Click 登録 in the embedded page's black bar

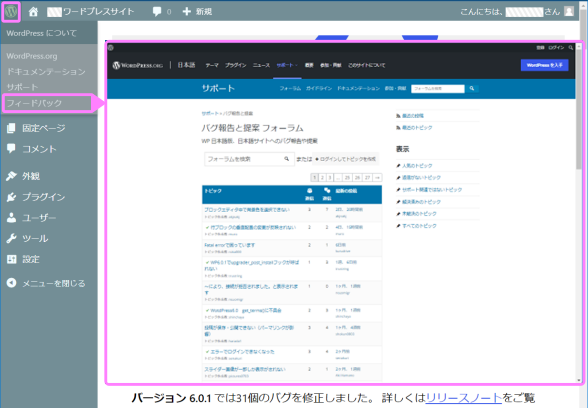pyautogui.click(x=540, y=48)
